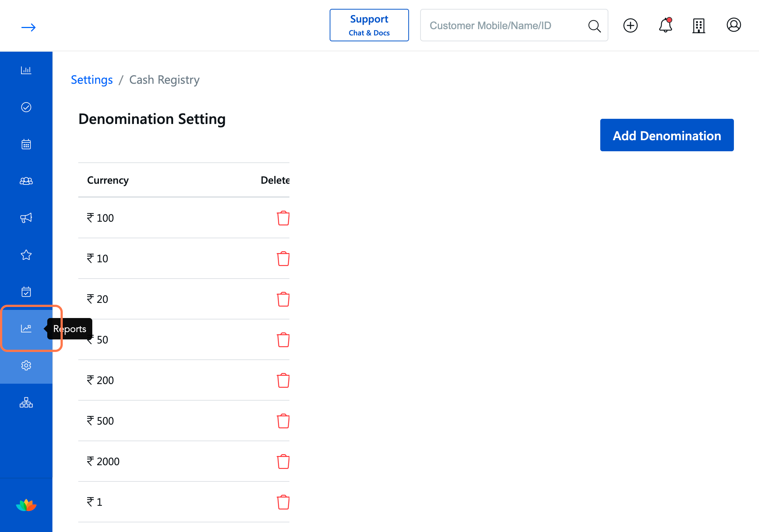
Task: Select the ₹ 200 currency value
Action: tap(100, 380)
